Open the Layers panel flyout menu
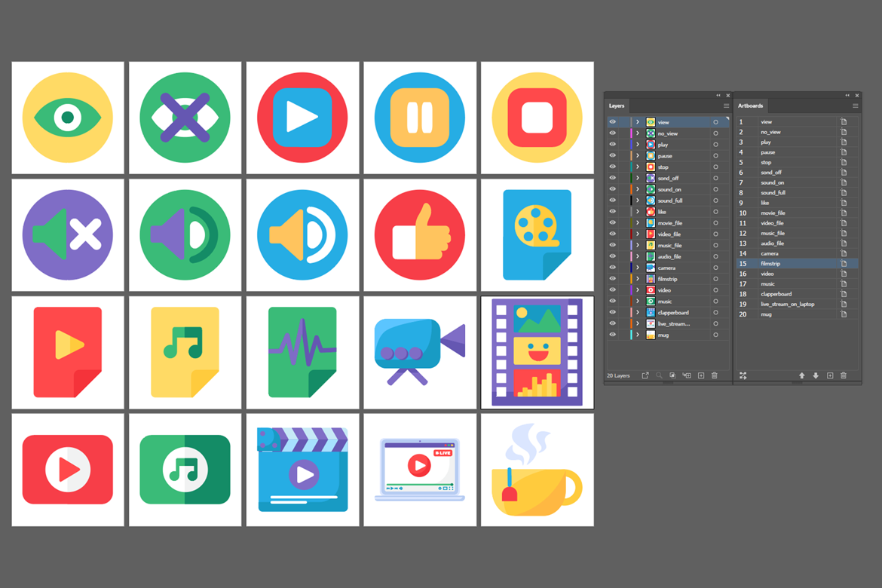 click(x=725, y=106)
